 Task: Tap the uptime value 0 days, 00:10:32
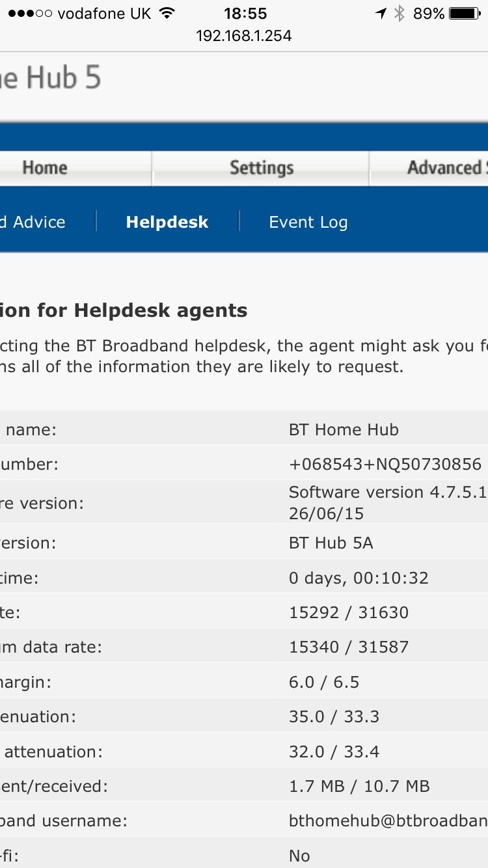359,578
